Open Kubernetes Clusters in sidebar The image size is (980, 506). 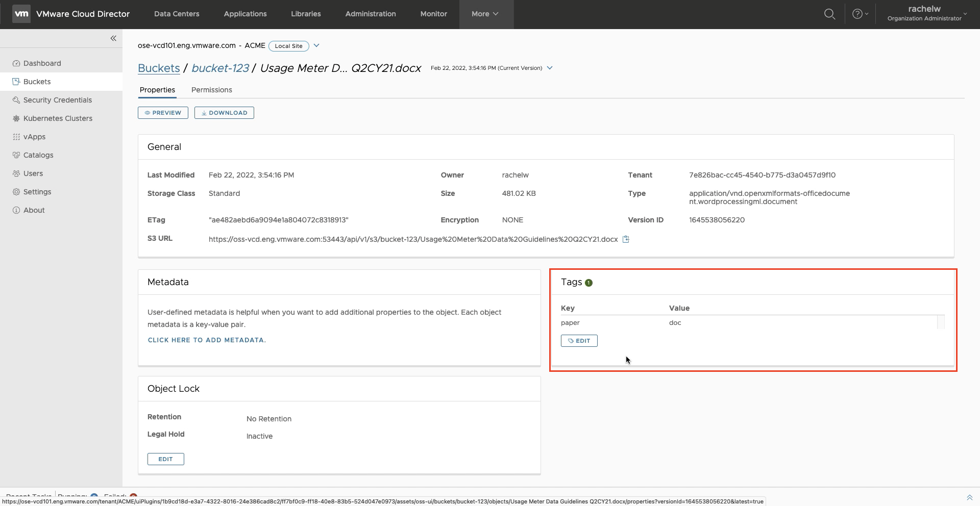pos(58,118)
